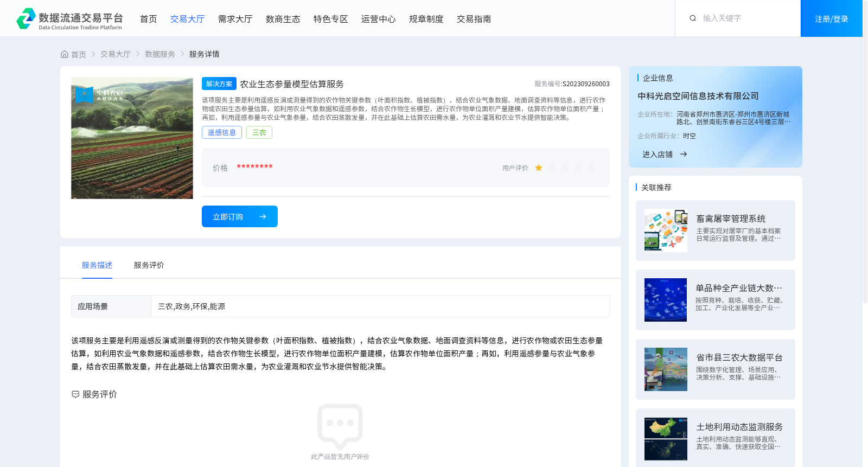Click the 此产品暂无用户评价 text
This screenshot has width=868, height=467.
(x=340, y=457)
